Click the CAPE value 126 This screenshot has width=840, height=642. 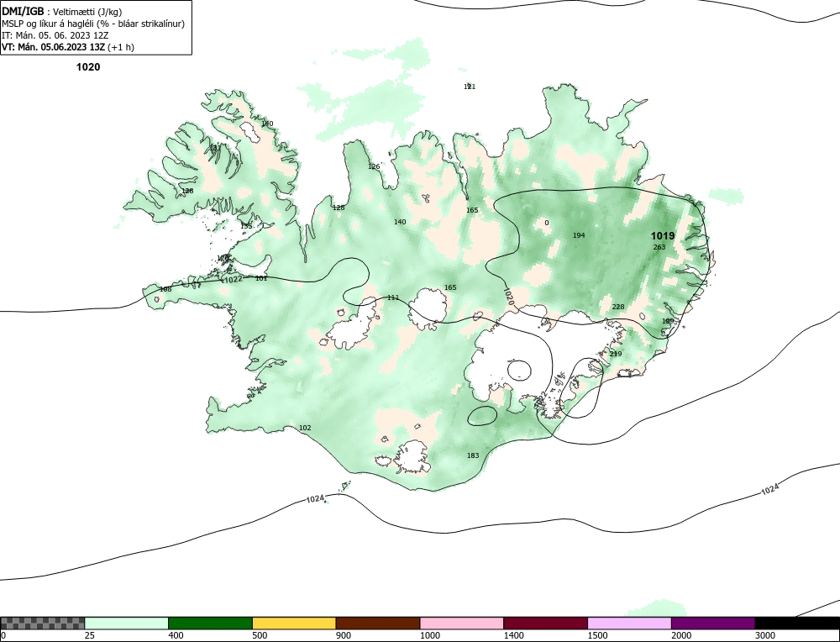[x=374, y=166]
